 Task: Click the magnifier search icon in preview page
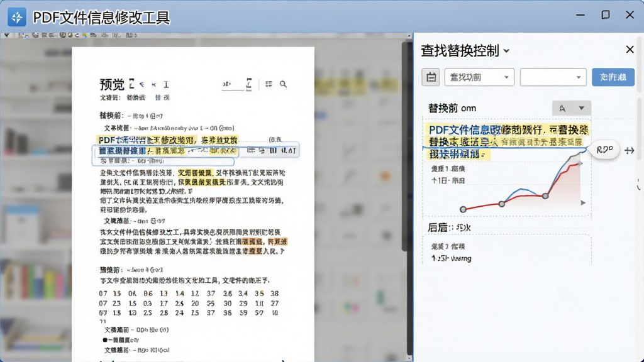click(x=283, y=84)
